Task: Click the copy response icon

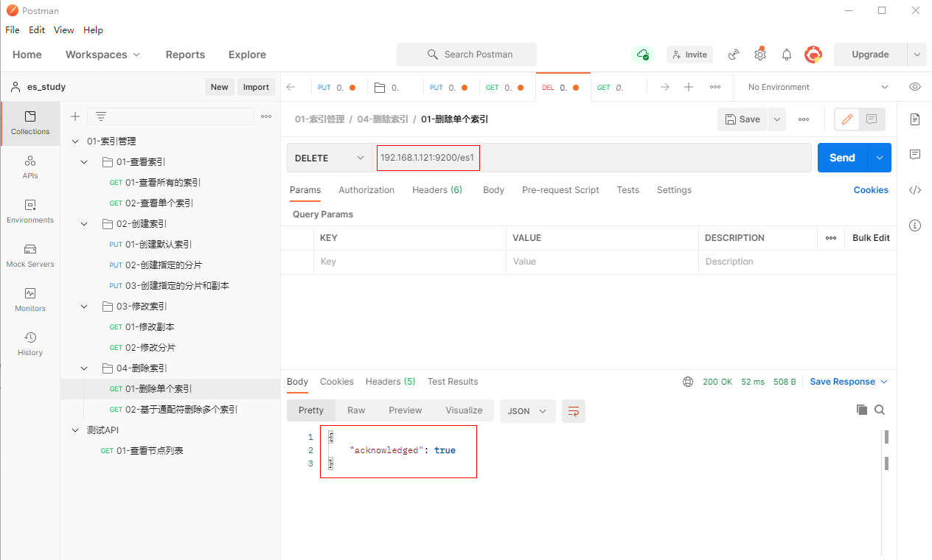Action: point(861,410)
